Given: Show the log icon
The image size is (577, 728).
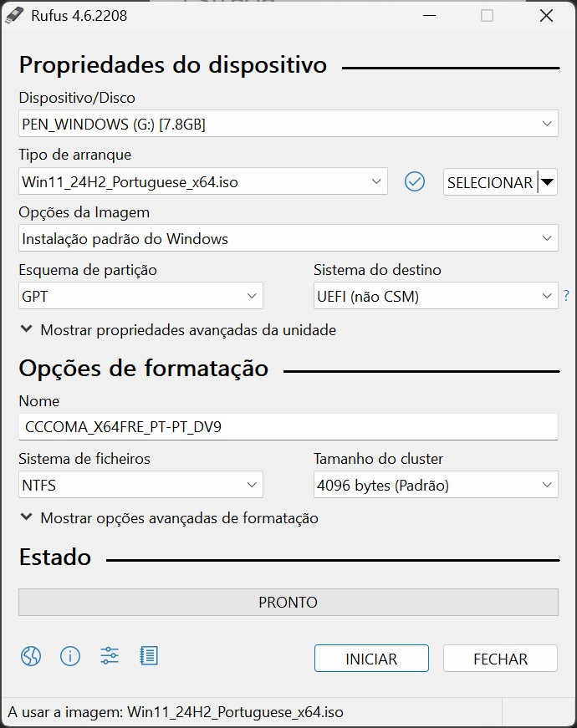Looking at the screenshot, I should [149, 656].
